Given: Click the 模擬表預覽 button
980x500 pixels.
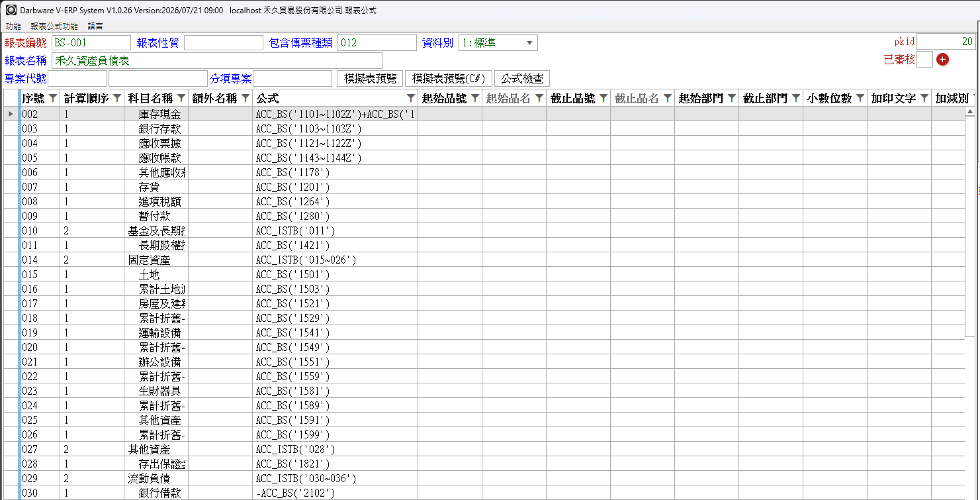Looking at the screenshot, I should point(370,78).
